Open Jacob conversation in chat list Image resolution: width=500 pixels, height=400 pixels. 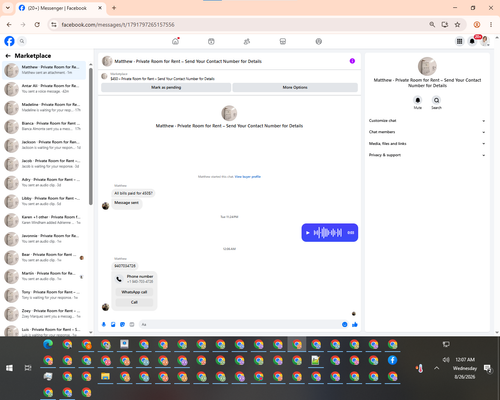pyautogui.click(x=44, y=164)
